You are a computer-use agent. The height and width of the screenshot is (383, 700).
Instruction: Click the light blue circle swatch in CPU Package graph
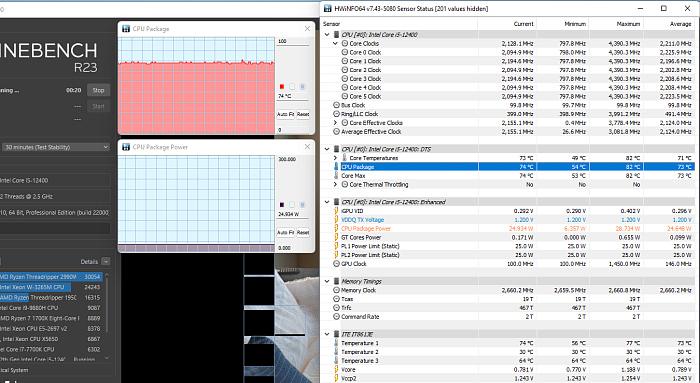[x=292, y=87]
